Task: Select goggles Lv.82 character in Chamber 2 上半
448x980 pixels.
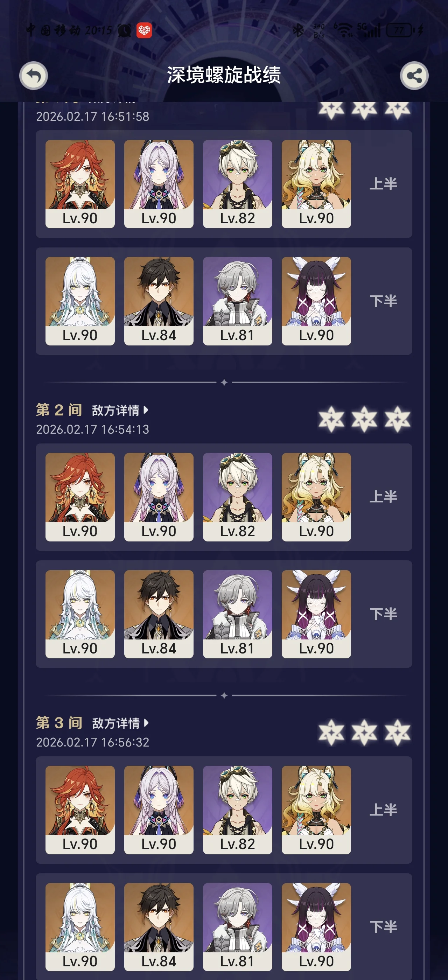Action: (237, 497)
